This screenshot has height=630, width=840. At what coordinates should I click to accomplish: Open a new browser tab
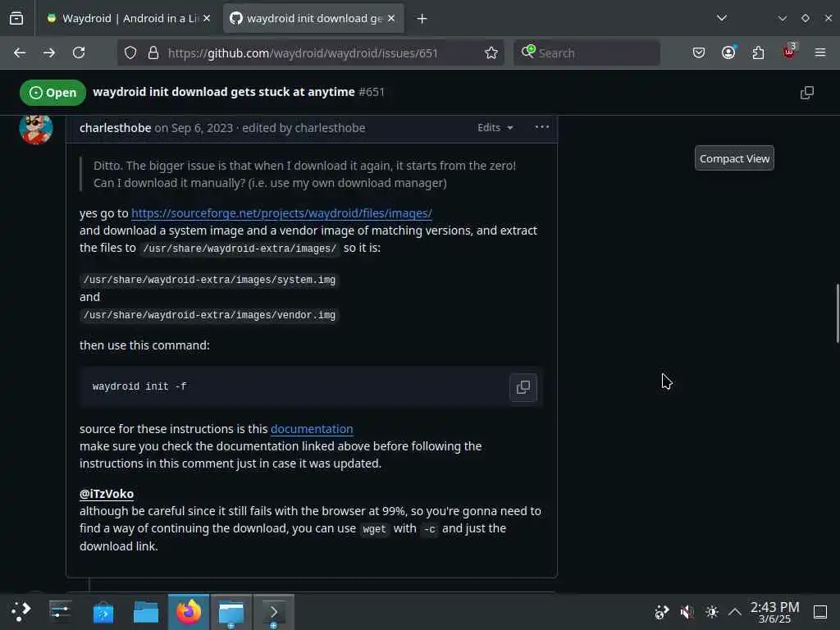point(422,19)
